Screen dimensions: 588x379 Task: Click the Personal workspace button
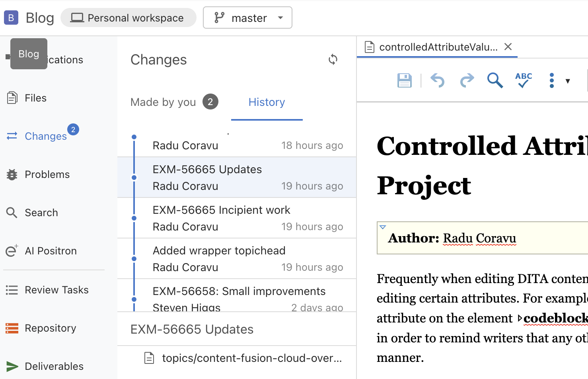(x=128, y=18)
